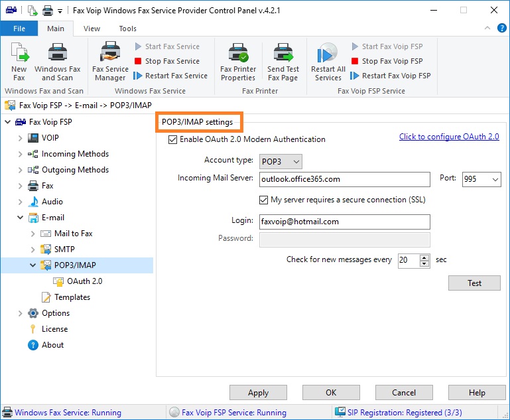The width and height of the screenshot is (510, 420).
Task: Click Incoming Mail Server field
Action: point(345,179)
